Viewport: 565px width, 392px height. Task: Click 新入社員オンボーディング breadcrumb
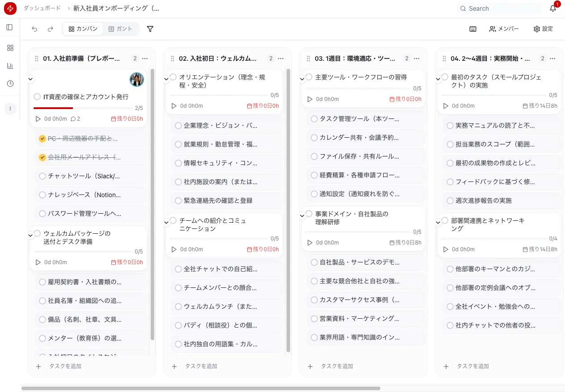[x=116, y=8]
